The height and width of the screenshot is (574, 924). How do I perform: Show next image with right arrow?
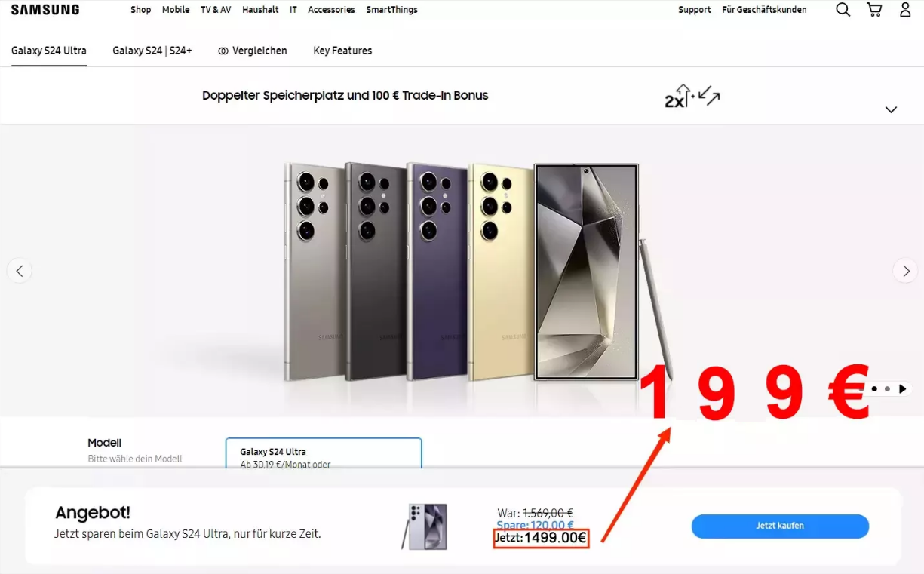click(x=905, y=270)
